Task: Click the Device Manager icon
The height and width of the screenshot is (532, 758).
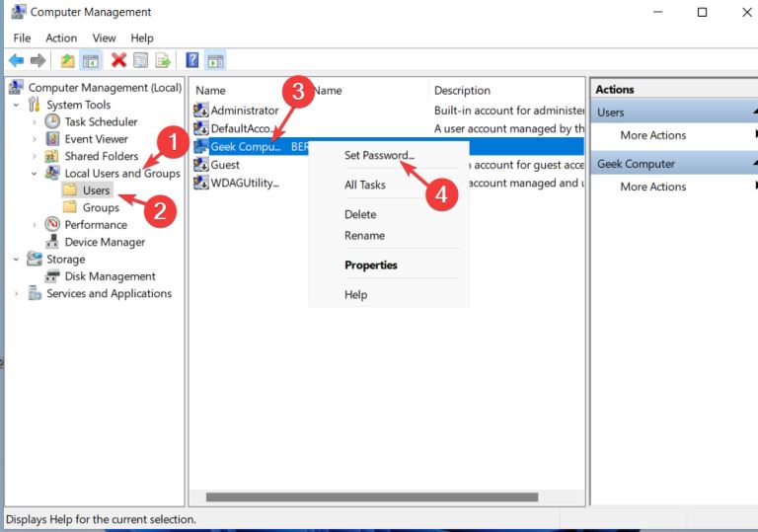Action: (x=52, y=242)
